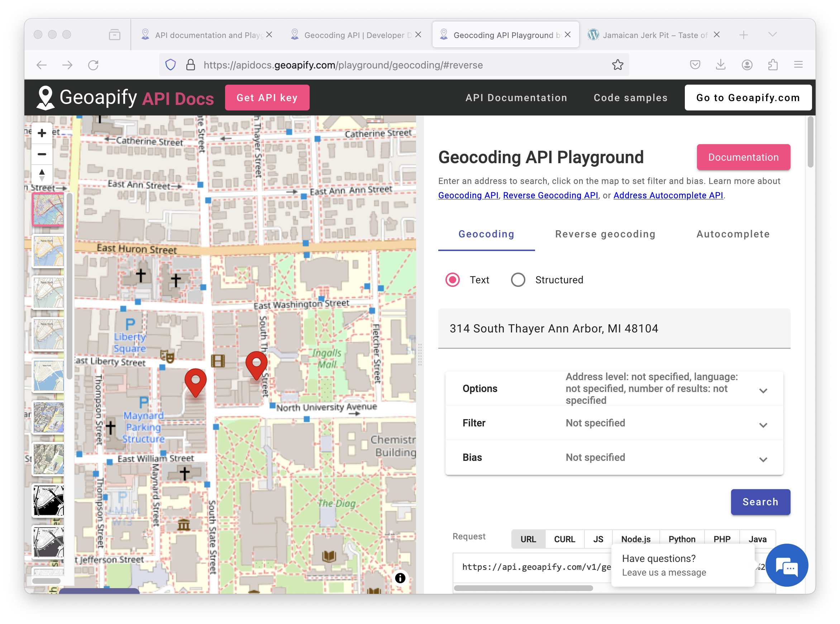Close API documentation and Playground tab
The height and width of the screenshot is (624, 840).
tap(269, 35)
